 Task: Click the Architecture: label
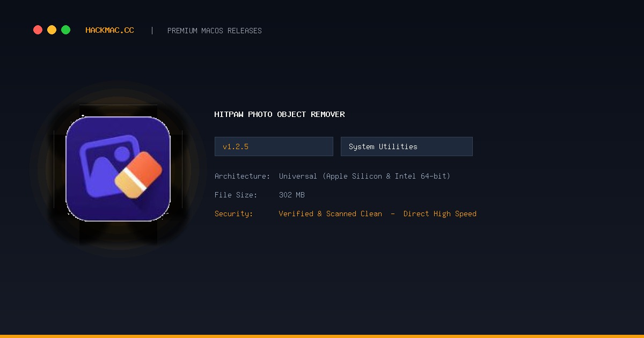point(242,176)
